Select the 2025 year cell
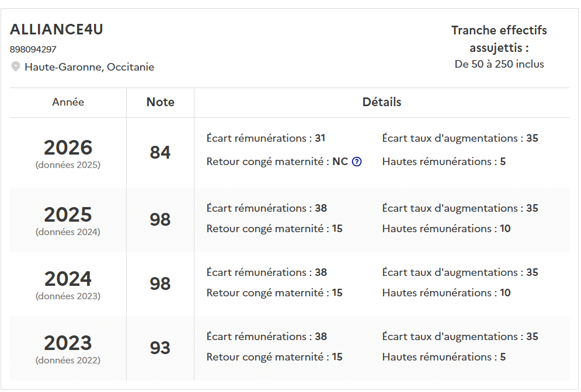Viewport: 581px width, 392px height. (x=68, y=215)
